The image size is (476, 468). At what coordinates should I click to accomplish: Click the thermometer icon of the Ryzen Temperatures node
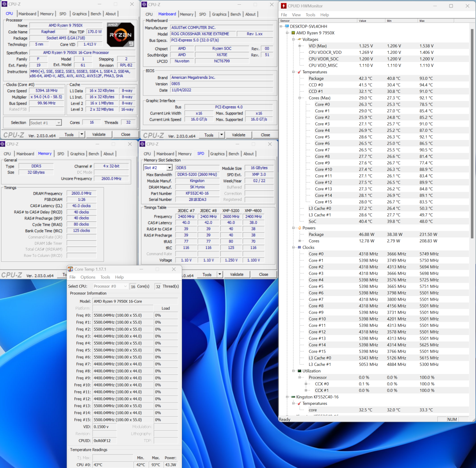[299, 72]
